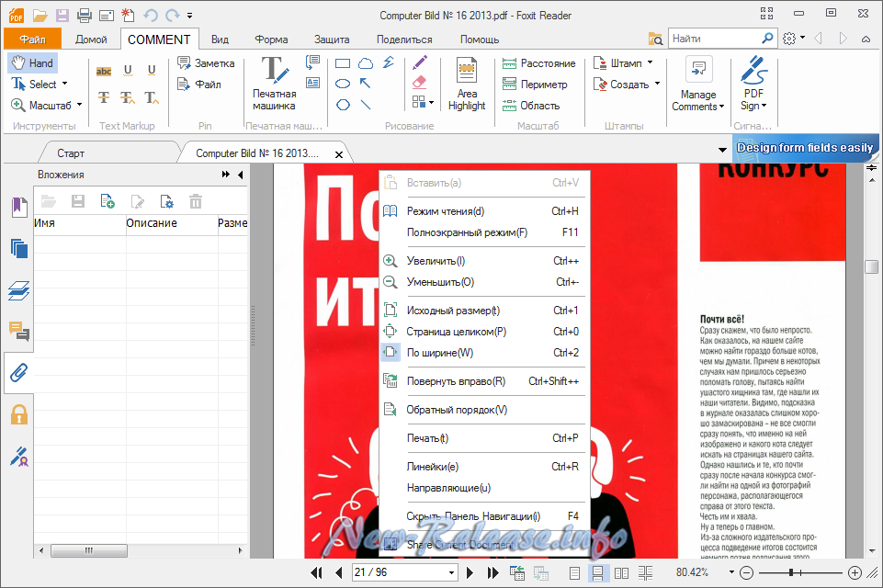This screenshot has height=588, width=883.
Task: Select the oval drawing tool
Action: [x=343, y=84]
